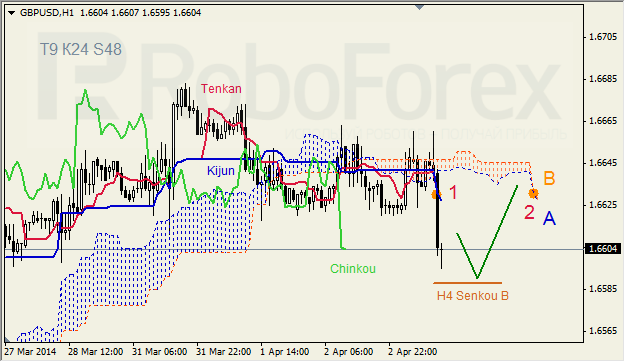Open the GBPUSD,H1 chart dropdown arrow
Viewport: 625px width, 362px height.
(11, 13)
